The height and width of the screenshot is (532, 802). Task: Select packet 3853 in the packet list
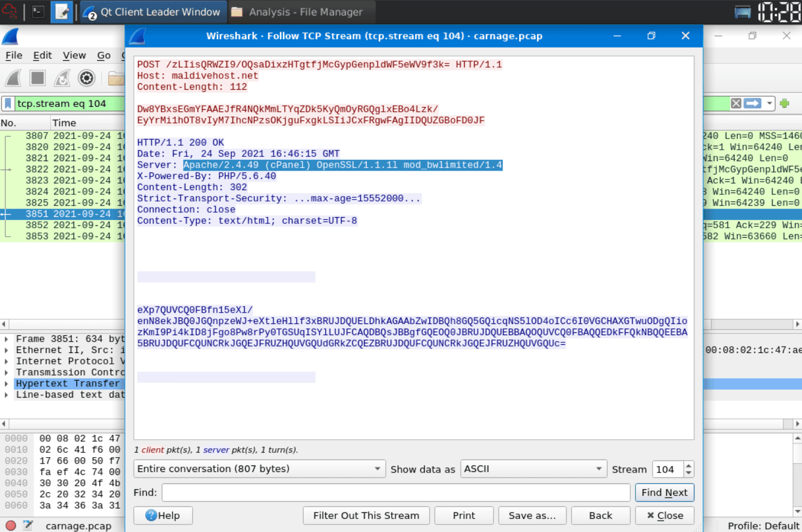tap(62, 237)
